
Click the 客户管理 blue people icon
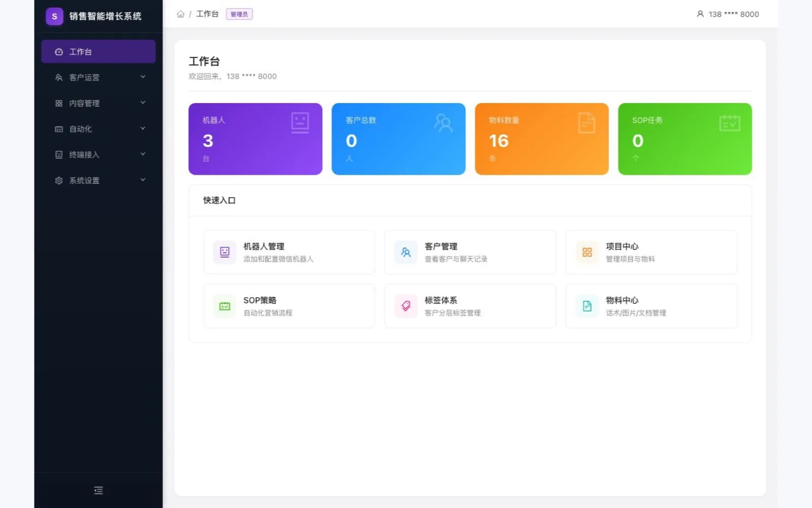pyautogui.click(x=406, y=252)
